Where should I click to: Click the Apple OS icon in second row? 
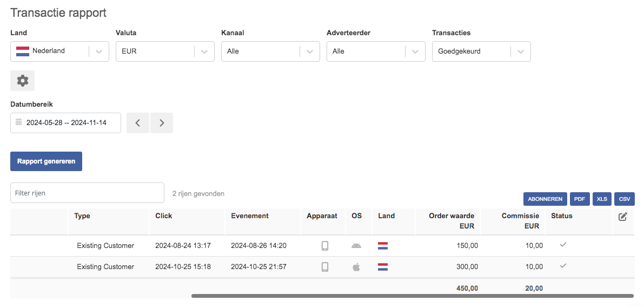[x=356, y=267]
